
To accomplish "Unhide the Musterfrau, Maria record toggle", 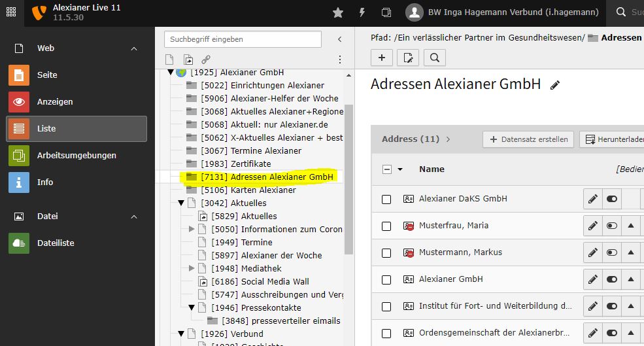I will pyautogui.click(x=611, y=226).
